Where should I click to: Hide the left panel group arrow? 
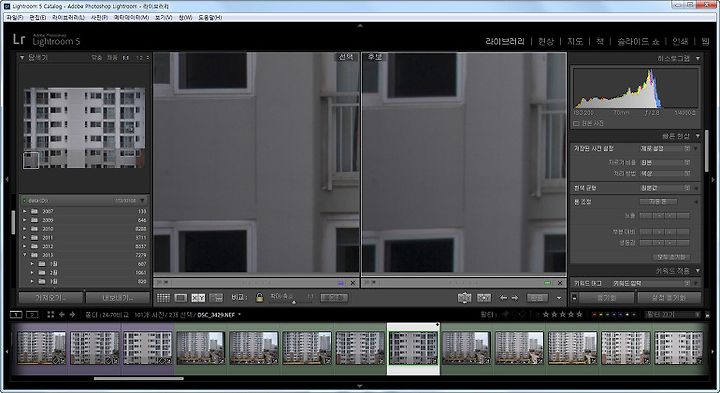6,179
